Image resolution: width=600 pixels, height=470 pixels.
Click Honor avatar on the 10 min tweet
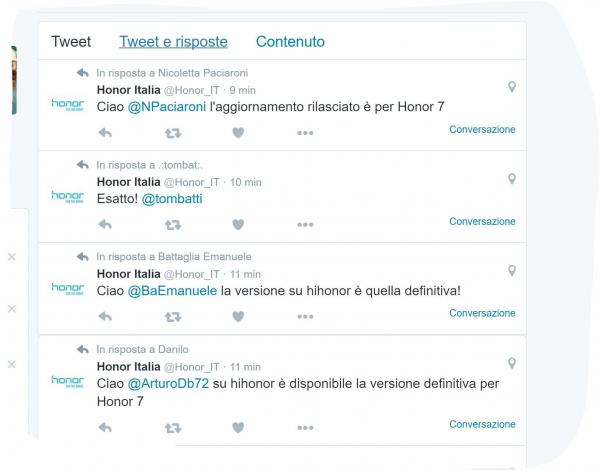coord(68,196)
